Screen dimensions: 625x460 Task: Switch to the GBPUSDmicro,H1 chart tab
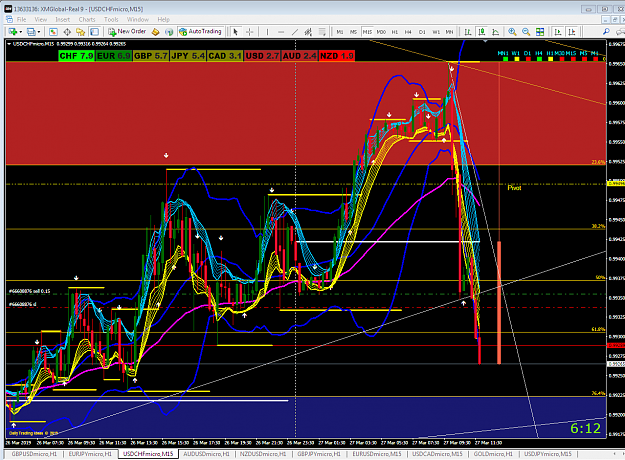(33, 454)
